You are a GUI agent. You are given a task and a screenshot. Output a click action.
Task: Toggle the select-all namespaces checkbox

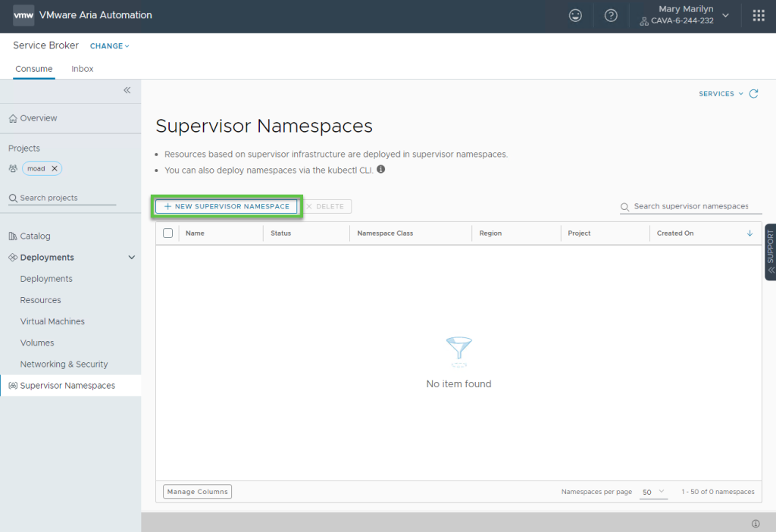click(x=168, y=233)
